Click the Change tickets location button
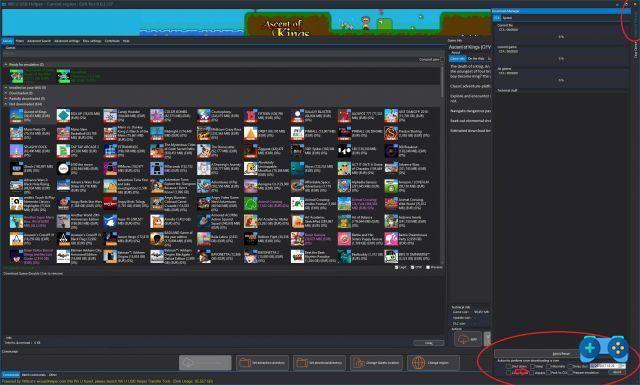 click(x=376, y=363)
